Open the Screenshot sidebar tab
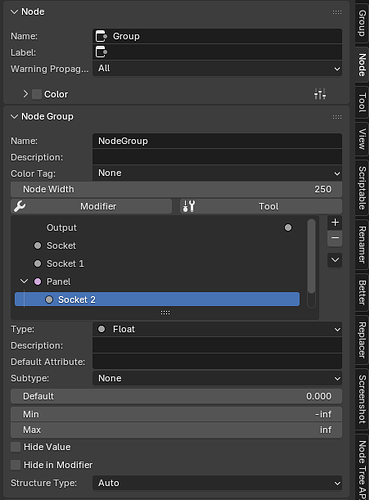The height and width of the screenshot is (500, 369). click(x=362, y=399)
